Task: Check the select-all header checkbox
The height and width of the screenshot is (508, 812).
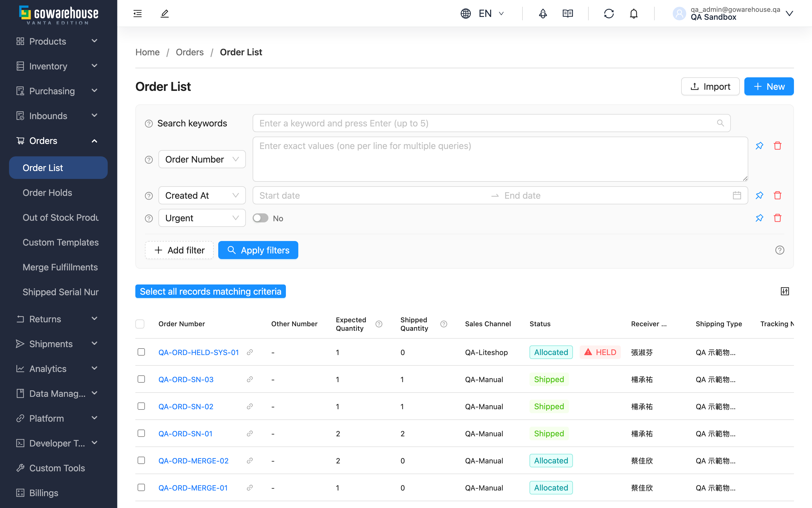Action: click(140, 324)
